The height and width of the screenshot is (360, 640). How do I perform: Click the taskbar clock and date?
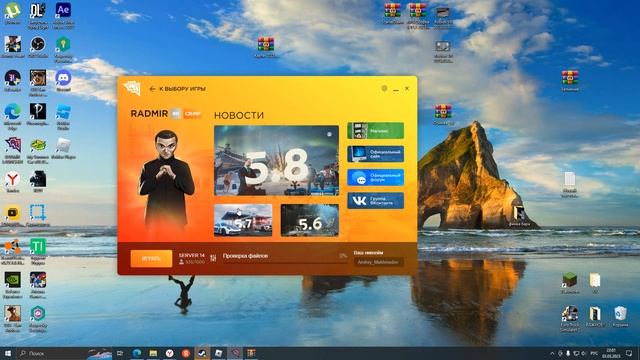[611, 353]
